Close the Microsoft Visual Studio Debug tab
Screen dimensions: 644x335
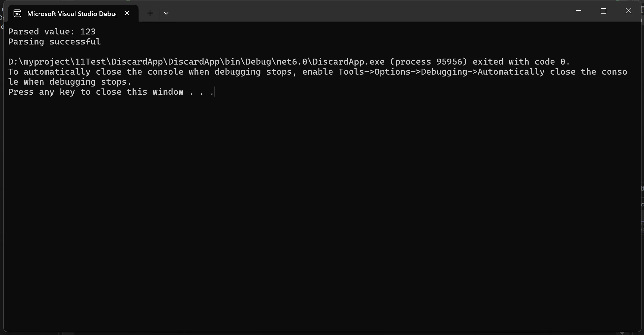pyautogui.click(x=127, y=13)
